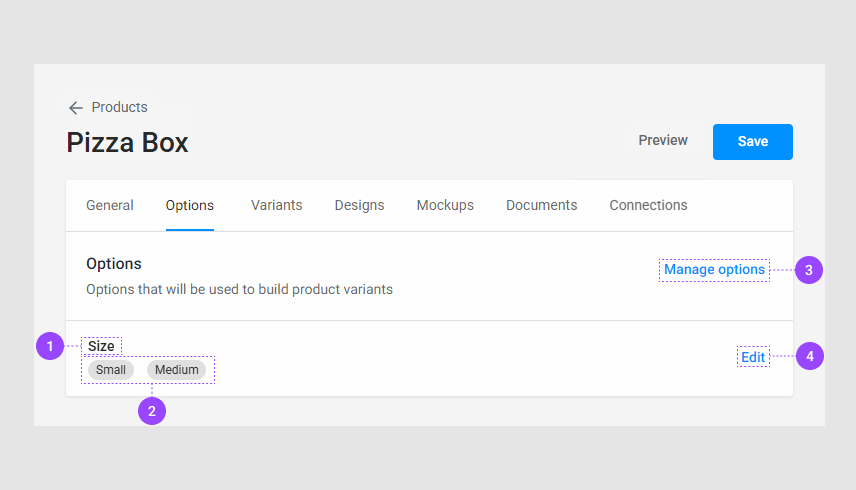Click Edit for the Size option
The width and height of the screenshot is (856, 490).
tap(753, 357)
